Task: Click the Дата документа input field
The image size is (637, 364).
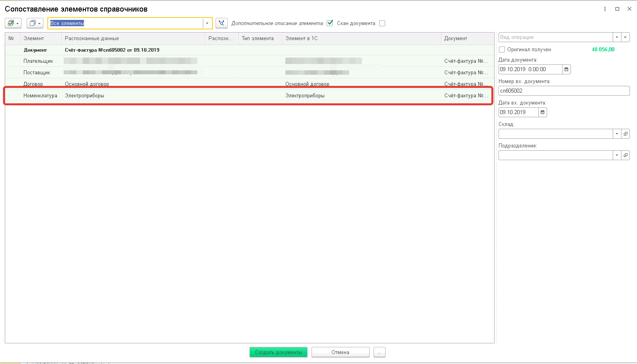Action: (x=530, y=69)
